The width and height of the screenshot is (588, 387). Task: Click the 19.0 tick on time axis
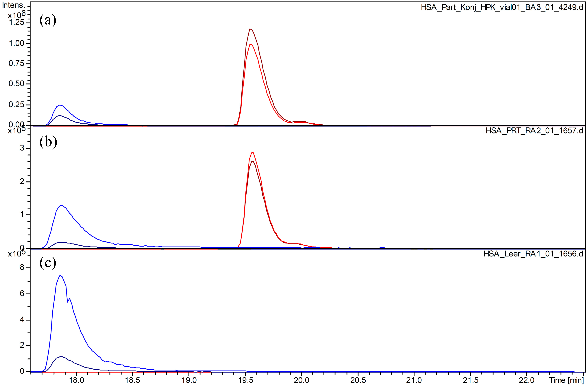189,380
